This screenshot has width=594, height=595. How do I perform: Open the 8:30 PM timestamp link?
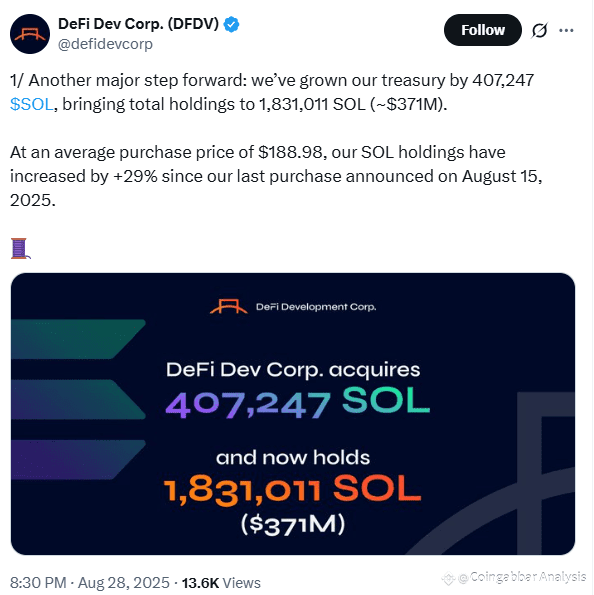[x=38, y=582]
